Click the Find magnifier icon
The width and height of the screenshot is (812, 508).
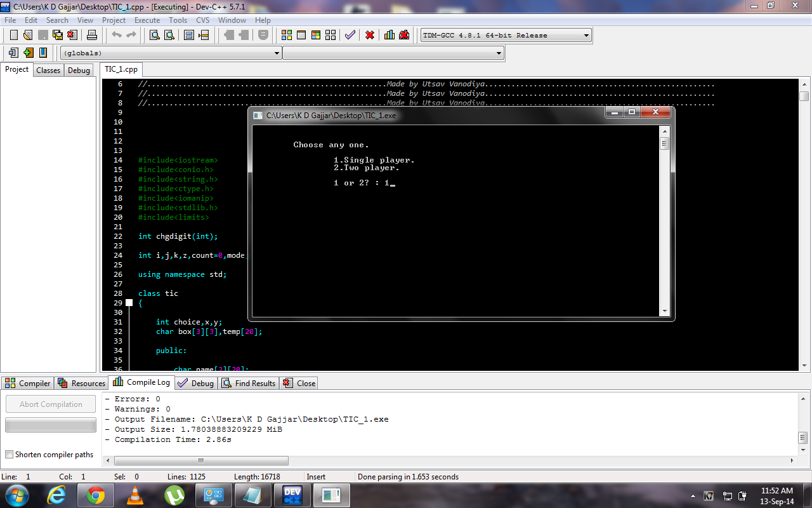[154, 35]
